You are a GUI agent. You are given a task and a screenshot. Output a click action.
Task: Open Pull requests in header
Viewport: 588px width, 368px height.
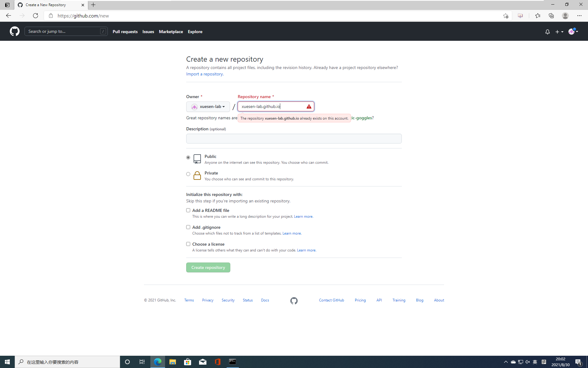pos(125,32)
